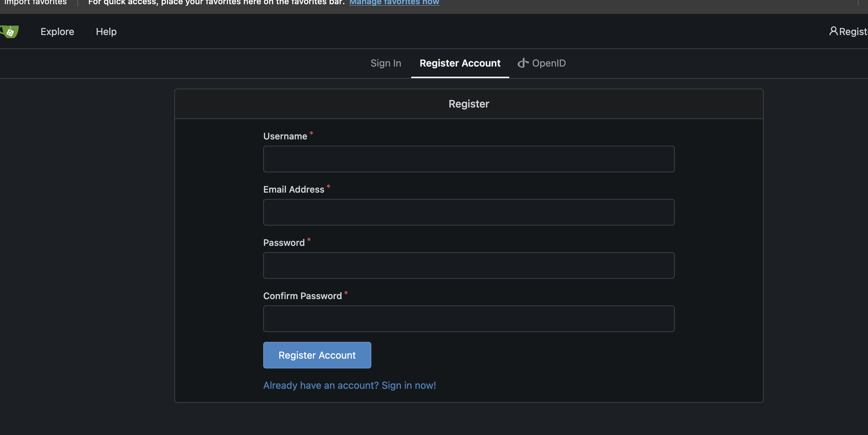
Task: Select the Register Account tab
Action: (x=460, y=63)
